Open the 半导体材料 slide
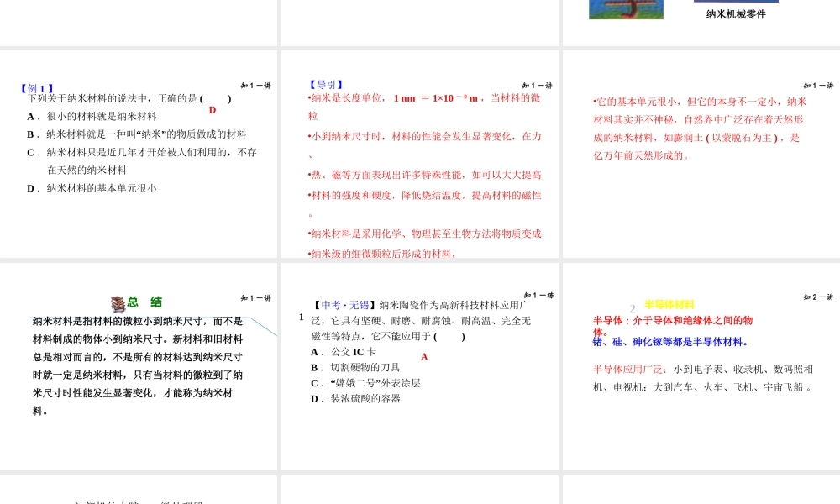840x504 pixels. (x=701, y=366)
